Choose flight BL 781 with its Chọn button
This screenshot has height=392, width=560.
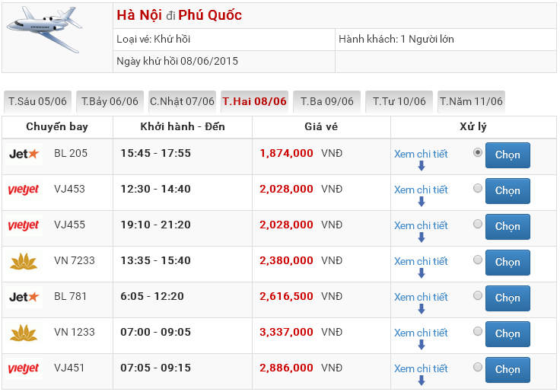tap(508, 298)
